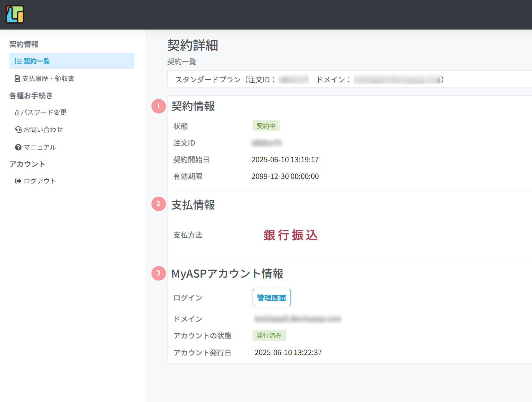Image resolution: width=532 pixels, height=402 pixels.
Task: Click the question mark icon beside マニュアル
Action: pos(18,147)
